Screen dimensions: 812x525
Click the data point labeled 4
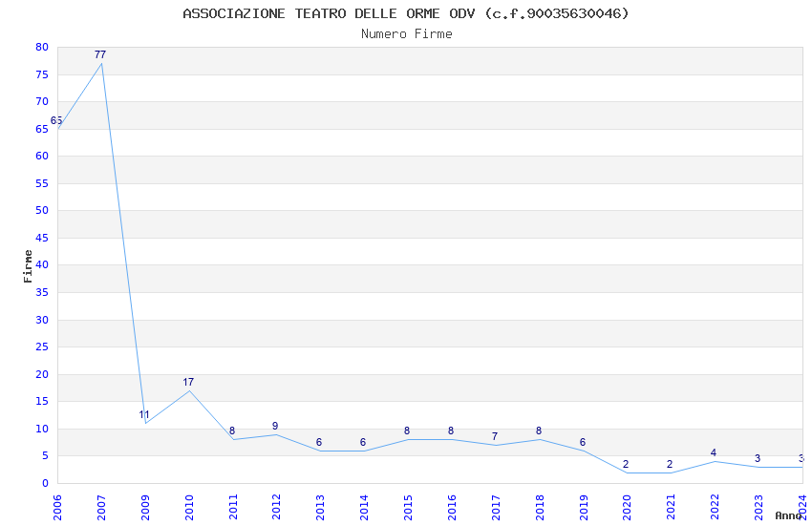(x=714, y=461)
